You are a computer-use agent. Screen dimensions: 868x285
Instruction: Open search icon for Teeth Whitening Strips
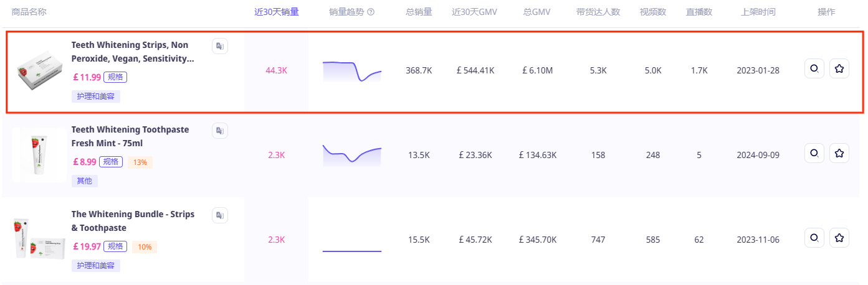[x=814, y=69]
